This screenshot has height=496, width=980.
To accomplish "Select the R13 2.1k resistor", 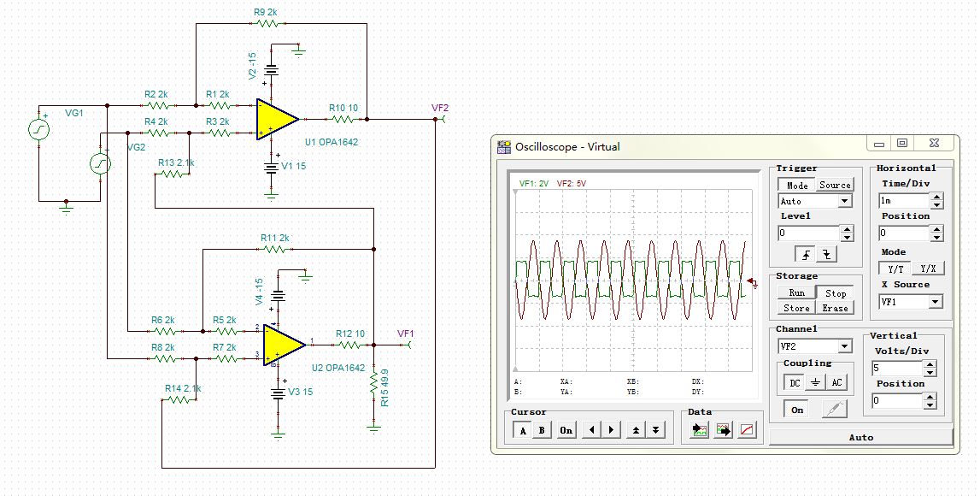I will point(172,174).
